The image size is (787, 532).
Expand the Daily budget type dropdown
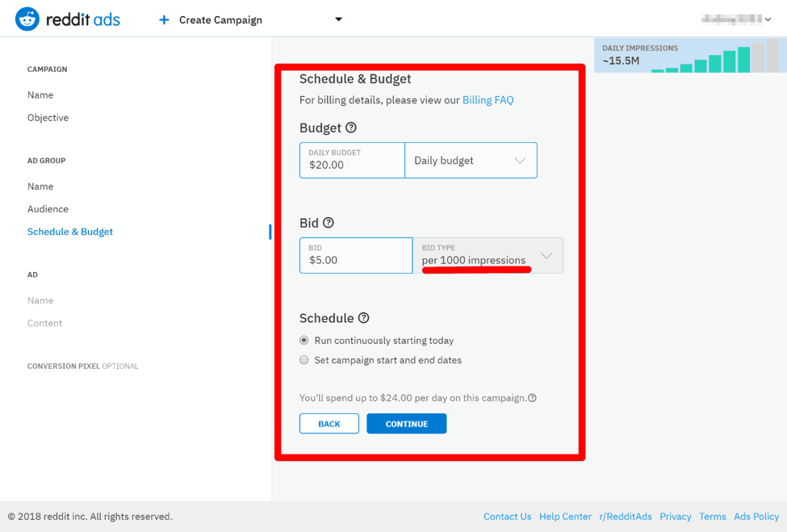(471, 161)
